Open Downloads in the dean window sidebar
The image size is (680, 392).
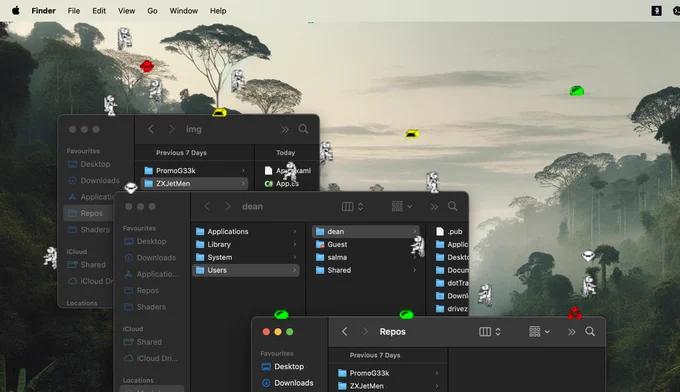[x=150, y=258]
